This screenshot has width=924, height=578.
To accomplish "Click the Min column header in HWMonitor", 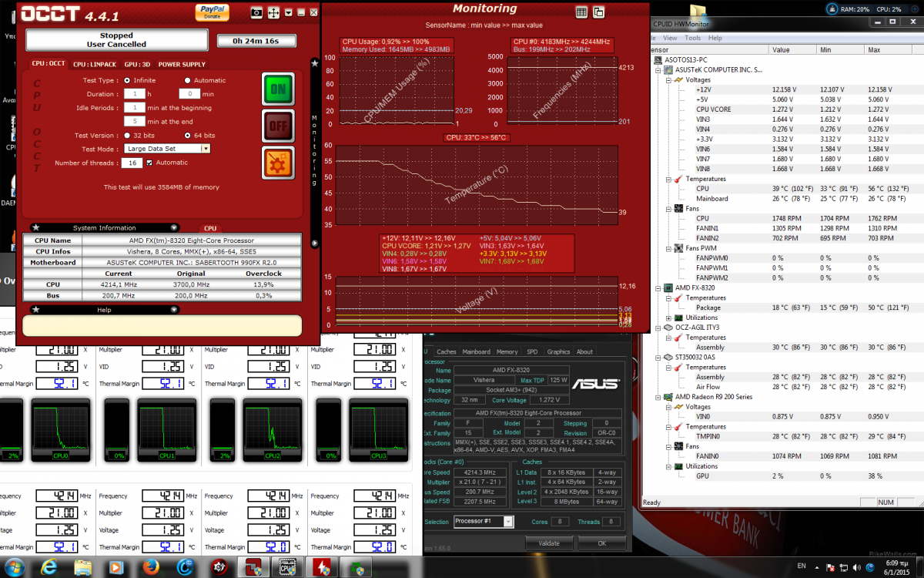I will tap(841, 49).
